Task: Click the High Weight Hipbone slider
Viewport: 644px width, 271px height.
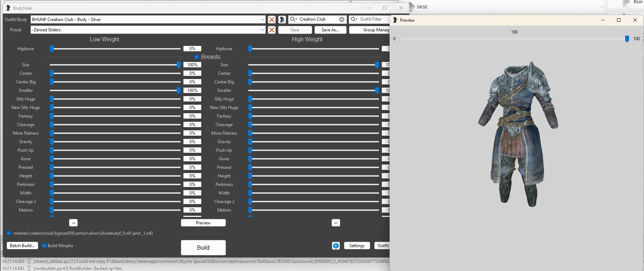Action: pos(313,49)
